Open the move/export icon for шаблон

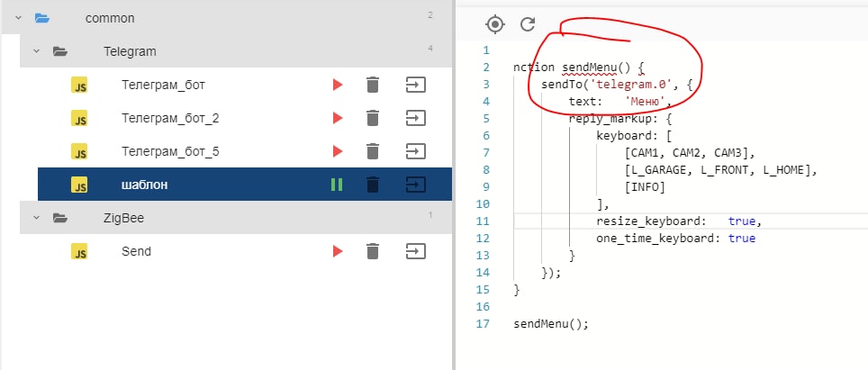pyautogui.click(x=416, y=185)
